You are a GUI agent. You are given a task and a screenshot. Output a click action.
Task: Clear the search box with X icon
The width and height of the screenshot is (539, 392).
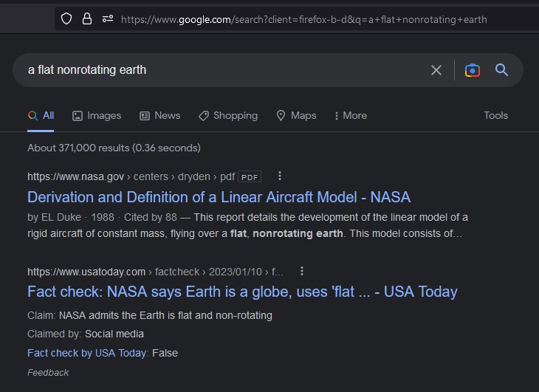436,70
